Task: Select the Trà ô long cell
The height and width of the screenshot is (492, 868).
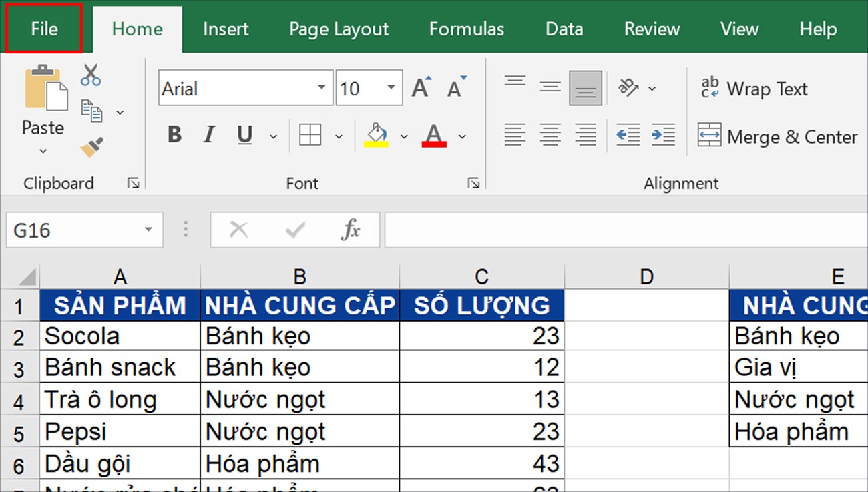Action: [120, 400]
